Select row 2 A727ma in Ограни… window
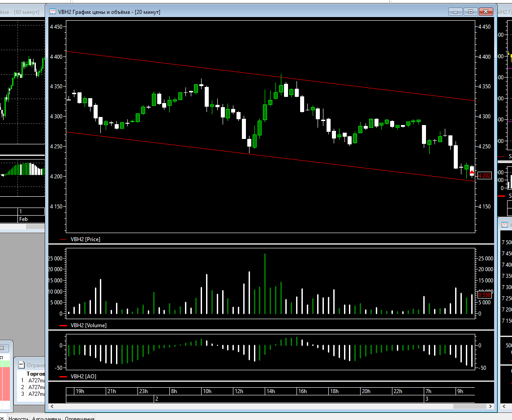Image resolution: width=512 pixels, height=420 pixels. [31, 387]
